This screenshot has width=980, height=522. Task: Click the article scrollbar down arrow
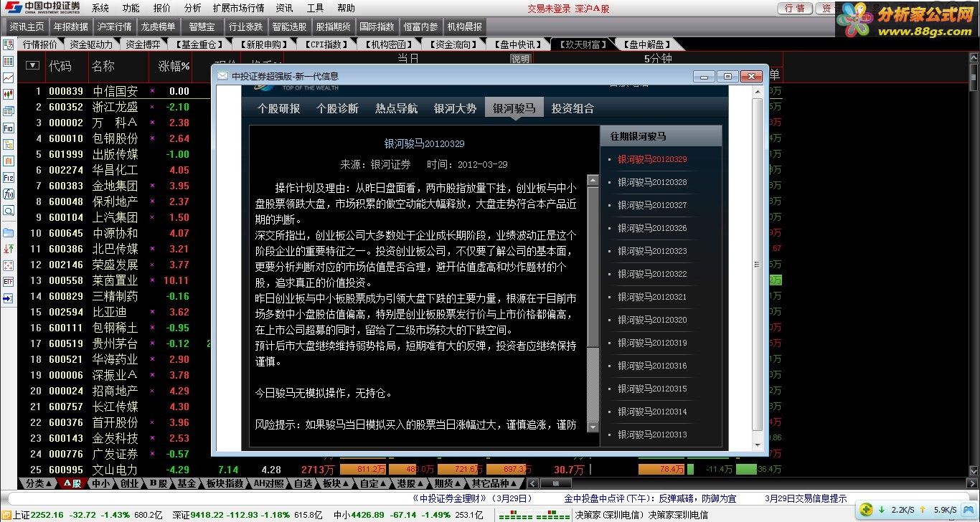(x=593, y=427)
